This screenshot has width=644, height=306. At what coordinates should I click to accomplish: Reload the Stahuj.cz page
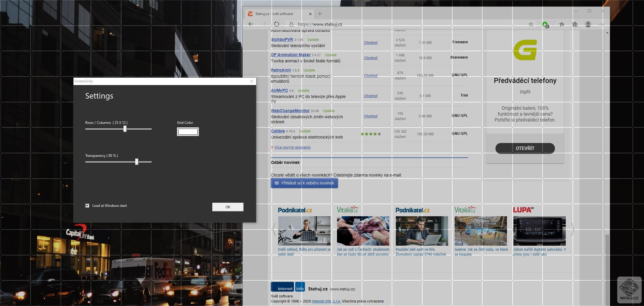tap(277, 24)
